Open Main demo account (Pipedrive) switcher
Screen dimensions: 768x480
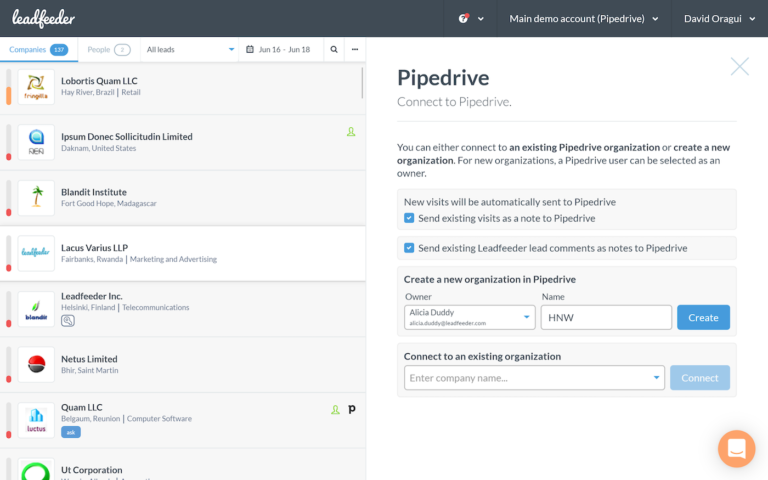[583, 19]
